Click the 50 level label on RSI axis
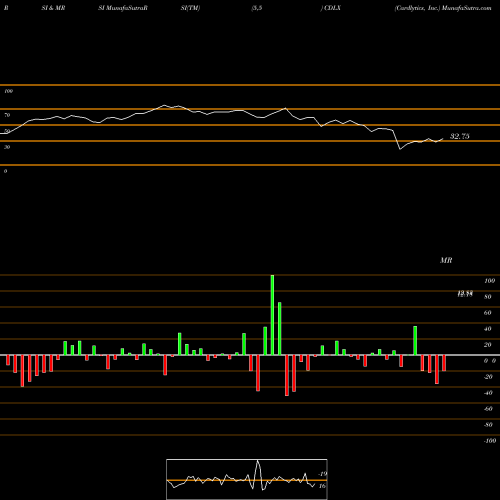This screenshot has height=500, width=500. (x=7, y=131)
